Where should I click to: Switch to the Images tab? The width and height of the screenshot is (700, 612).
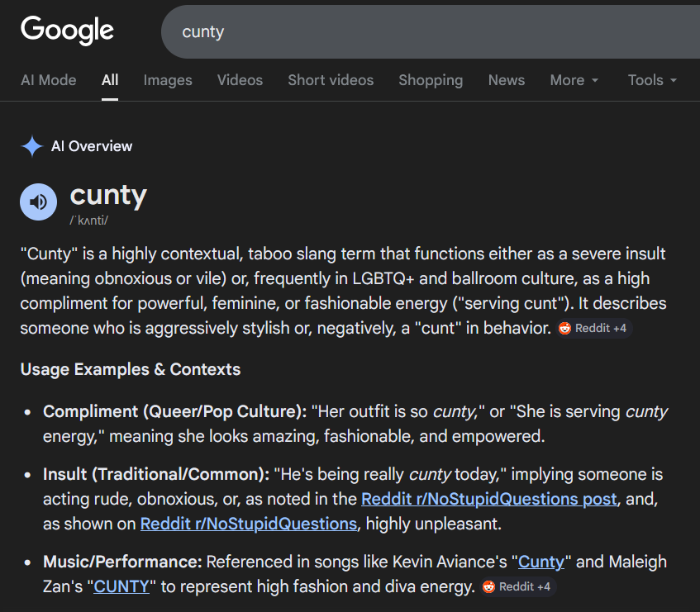(x=167, y=80)
